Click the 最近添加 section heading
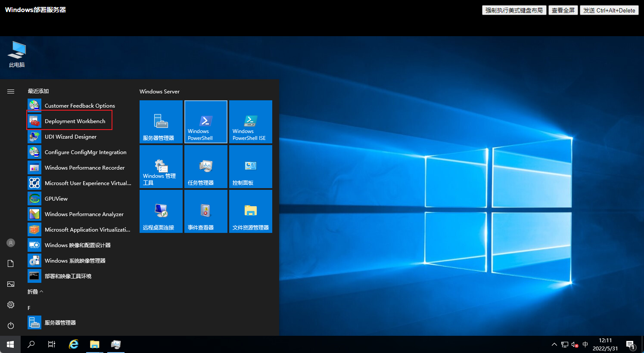This screenshot has height=353, width=644. (38, 91)
